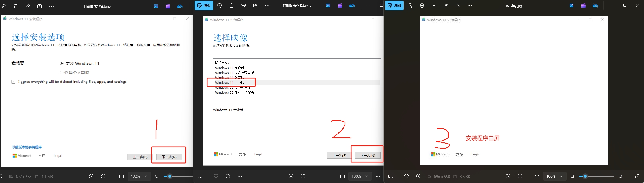Open Designer icon in TT截图未命名.bmp window
The height and width of the screenshot is (183, 644).
(x=156, y=6)
